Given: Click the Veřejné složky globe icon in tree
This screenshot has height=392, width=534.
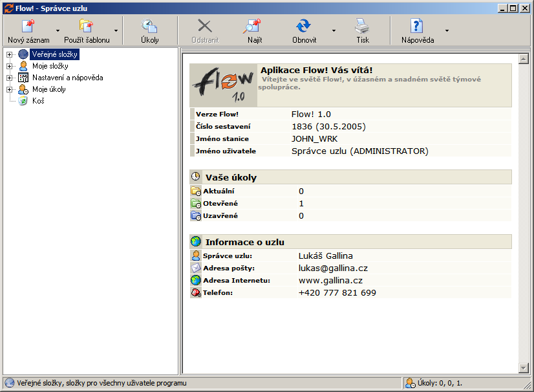Looking at the screenshot, I should click(23, 54).
